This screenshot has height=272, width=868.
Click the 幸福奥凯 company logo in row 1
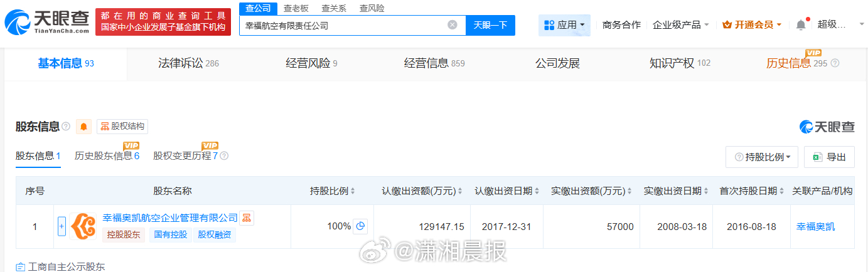click(x=83, y=226)
